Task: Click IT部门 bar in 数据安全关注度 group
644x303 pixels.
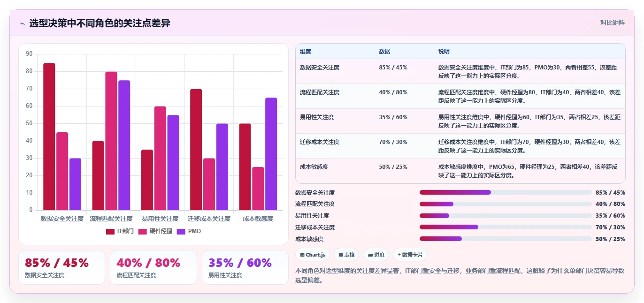Action: click(x=49, y=136)
